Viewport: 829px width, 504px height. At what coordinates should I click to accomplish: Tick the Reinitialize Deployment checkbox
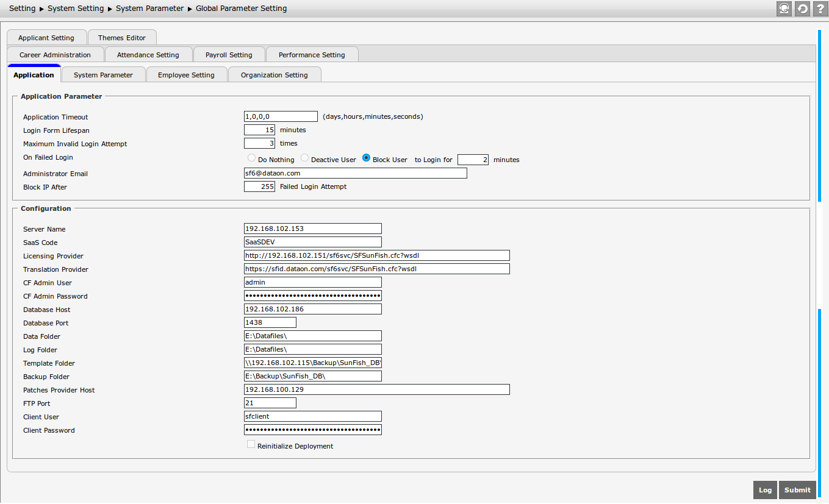(x=251, y=445)
